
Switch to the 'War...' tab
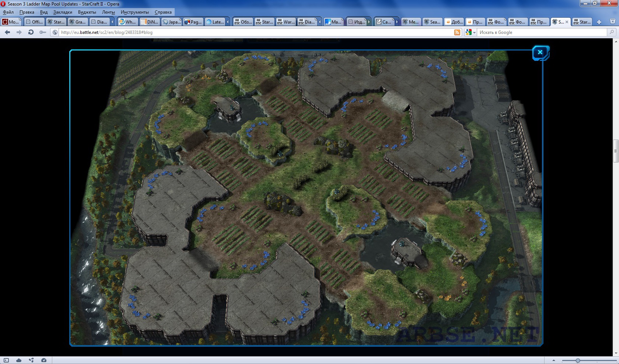[286, 22]
